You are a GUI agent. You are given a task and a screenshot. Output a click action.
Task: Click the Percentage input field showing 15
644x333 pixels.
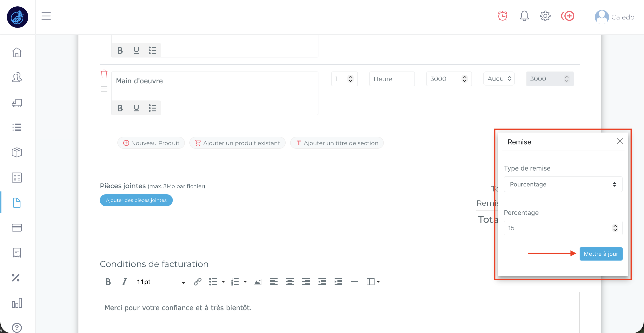[x=557, y=228]
